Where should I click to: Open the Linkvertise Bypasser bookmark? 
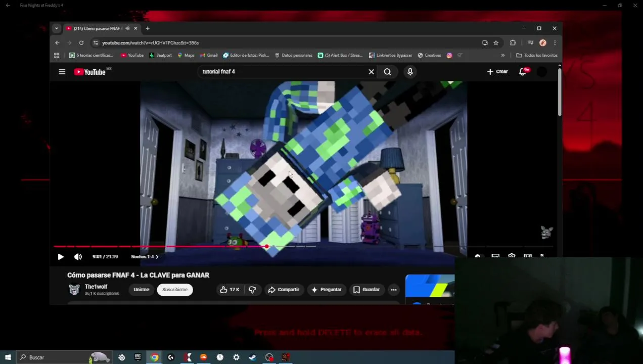click(x=391, y=55)
